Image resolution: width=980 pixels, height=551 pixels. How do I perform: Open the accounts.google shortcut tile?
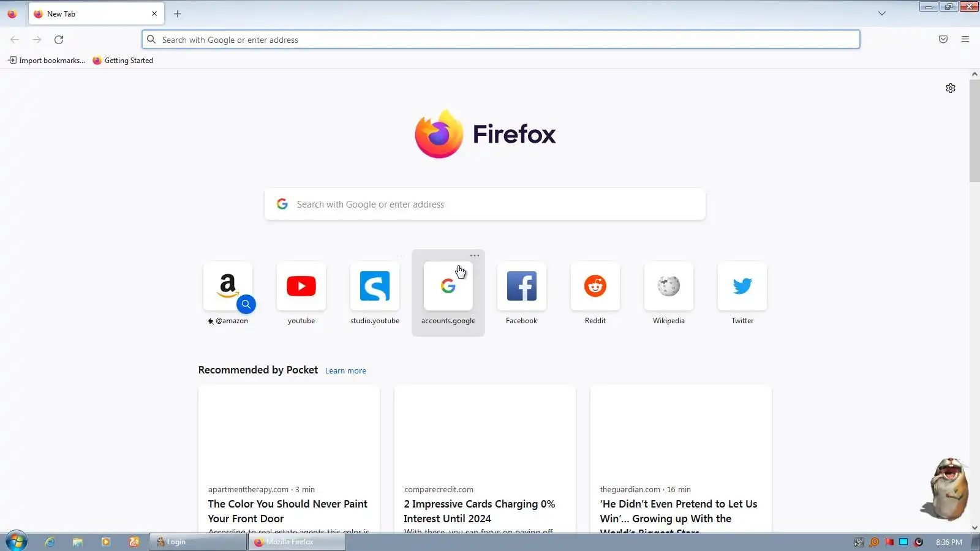[448, 286]
